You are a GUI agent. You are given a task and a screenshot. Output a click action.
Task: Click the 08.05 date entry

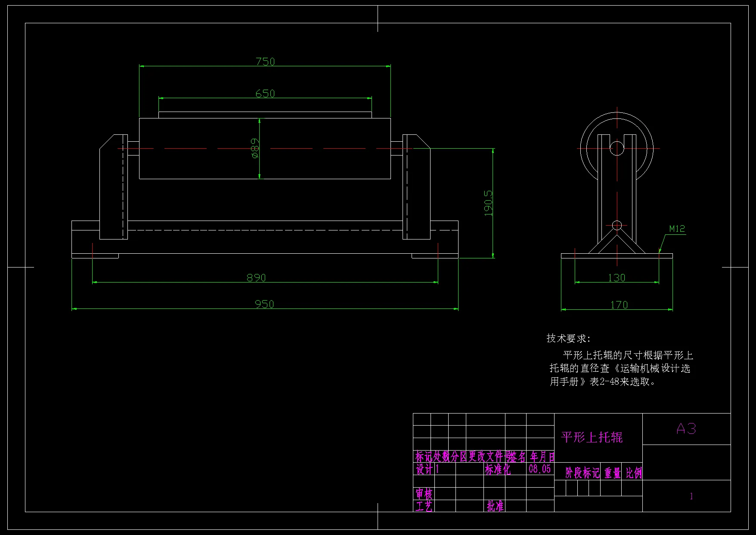540,469
